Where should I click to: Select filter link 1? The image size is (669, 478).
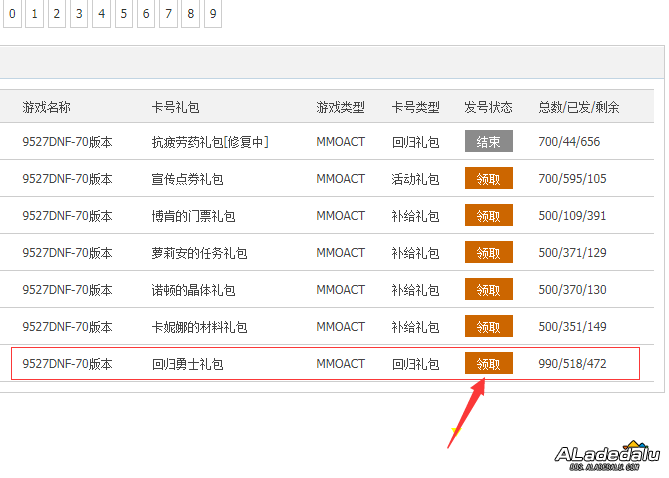click(x=34, y=14)
